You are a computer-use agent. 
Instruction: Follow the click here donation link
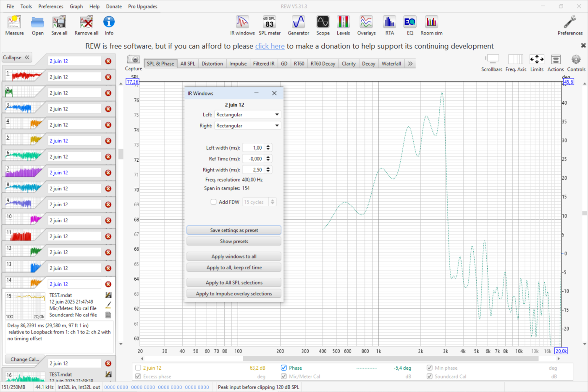[x=270, y=46]
